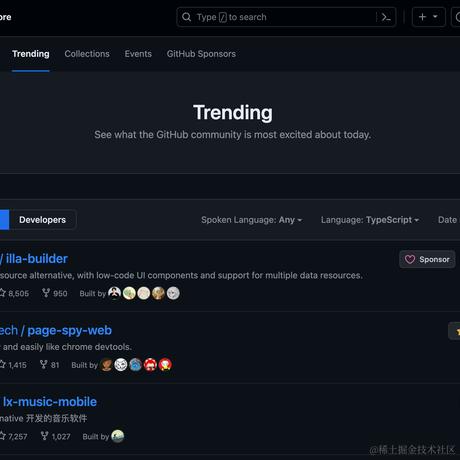The width and height of the screenshot is (460, 460).
Task: Open the GitHub Sponsors tab
Action: click(201, 54)
